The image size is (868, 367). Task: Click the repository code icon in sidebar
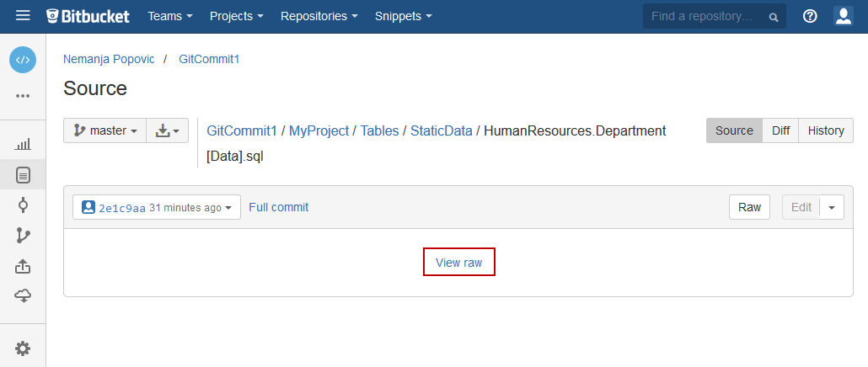click(23, 60)
